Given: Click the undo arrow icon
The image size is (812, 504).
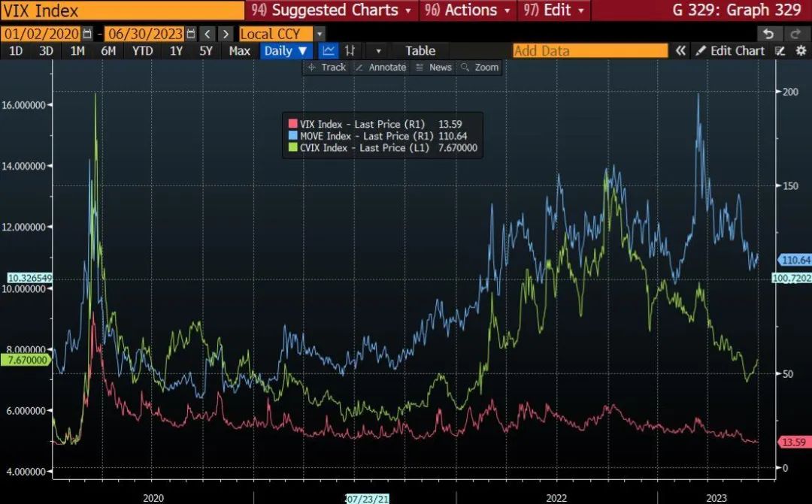Looking at the screenshot, I should 768,34.
